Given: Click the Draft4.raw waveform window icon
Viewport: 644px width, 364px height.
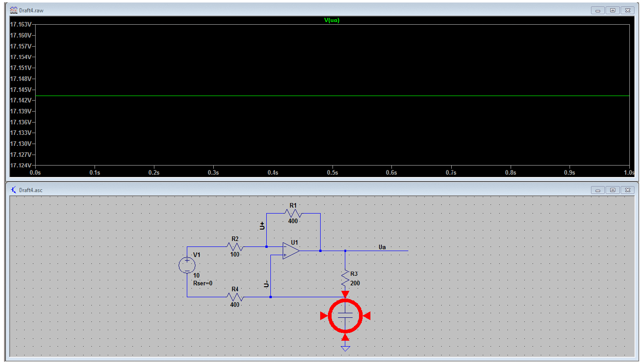Looking at the screenshot, I should coord(14,10).
